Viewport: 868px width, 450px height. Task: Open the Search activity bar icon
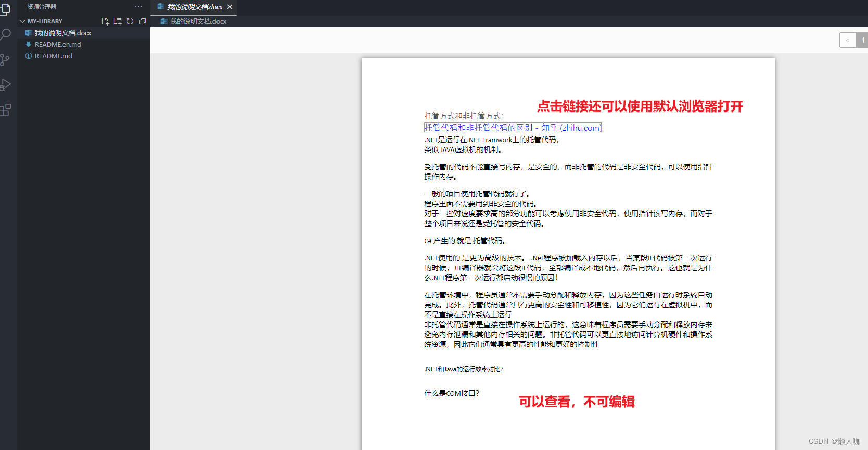[x=5, y=35]
